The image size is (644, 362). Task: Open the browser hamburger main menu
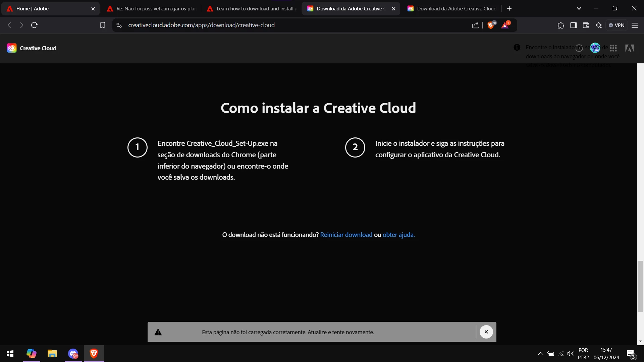point(635,25)
